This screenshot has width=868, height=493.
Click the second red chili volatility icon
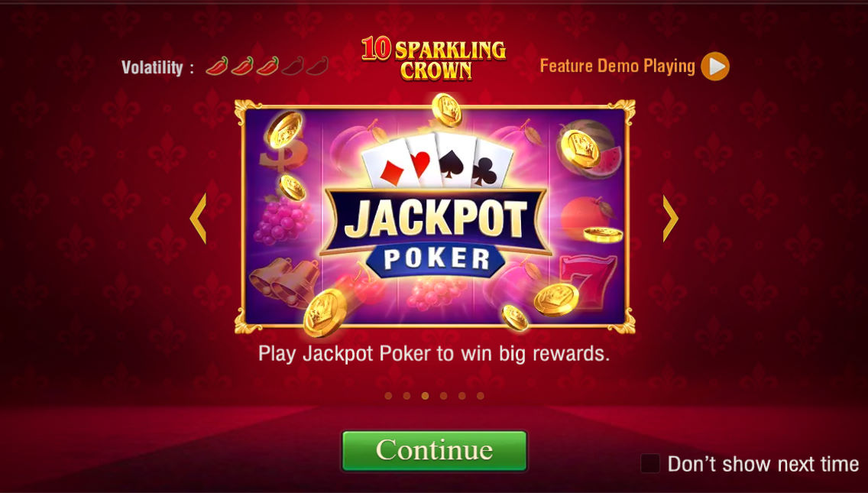click(x=242, y=66)
